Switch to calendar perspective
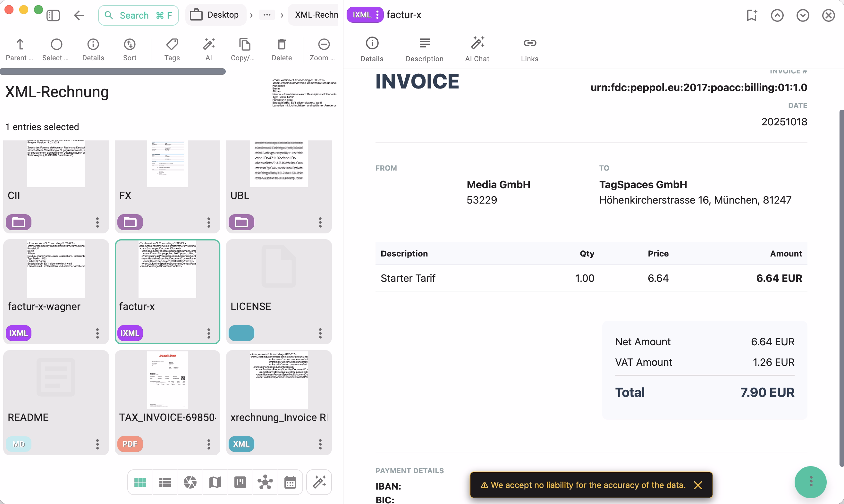844x504 pixels. tap(290, 482)
